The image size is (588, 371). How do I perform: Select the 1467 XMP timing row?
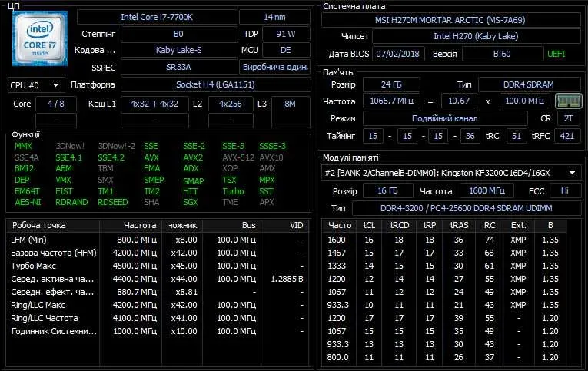coord(444,253)
